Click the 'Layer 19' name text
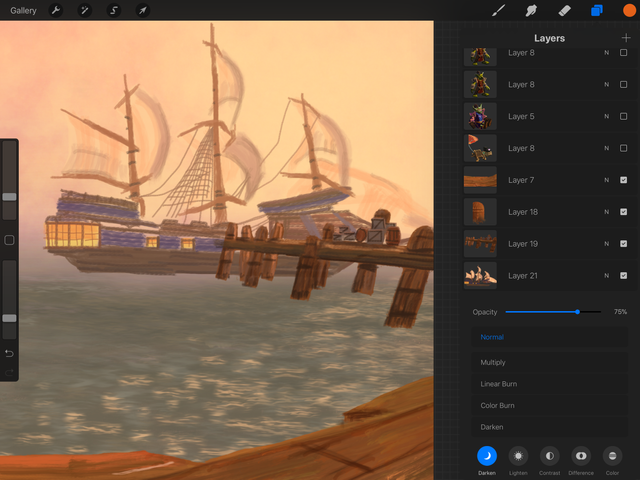The width and height of the screenshot is (640, 480). point(523,244)
